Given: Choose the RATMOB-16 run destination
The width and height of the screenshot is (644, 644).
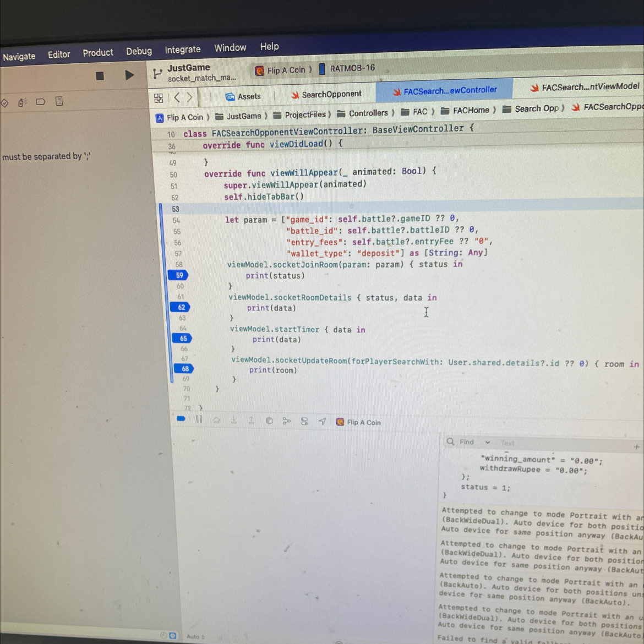Looking at the screenshot, I should pyautogui.click(x=347, y=68).
